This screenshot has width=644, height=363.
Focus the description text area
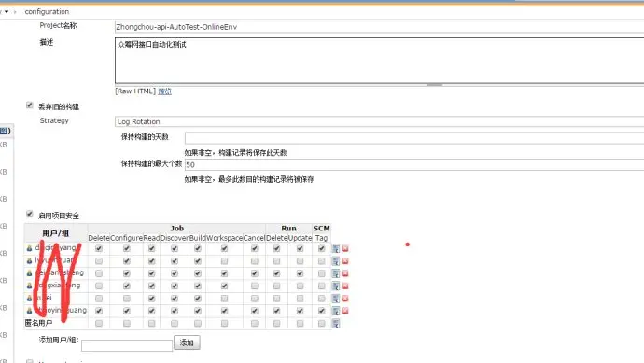(x=380, y=61)
